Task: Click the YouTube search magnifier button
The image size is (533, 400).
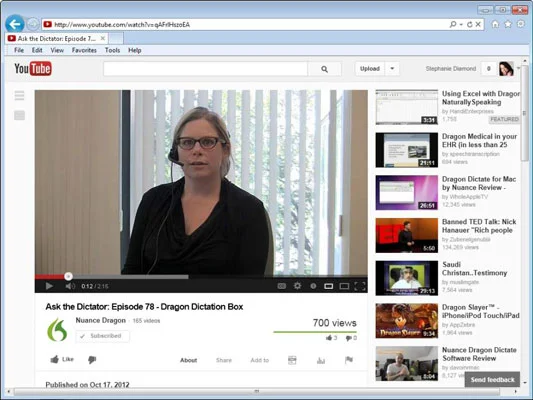Action: click(x=325, y=69)
